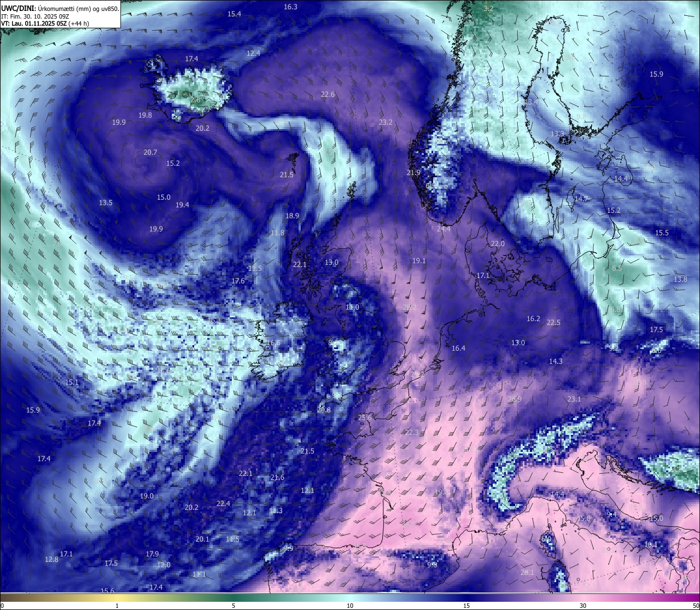Viewport: 700px width, 610px height.
Task: Click the 19.0 value in the Bay of Biscay region
Action: (147, 496)
